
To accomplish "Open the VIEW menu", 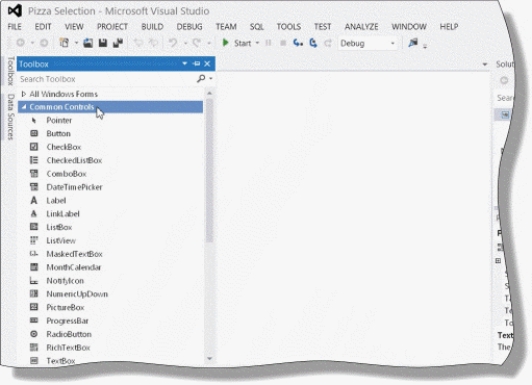I will [74, 26].
